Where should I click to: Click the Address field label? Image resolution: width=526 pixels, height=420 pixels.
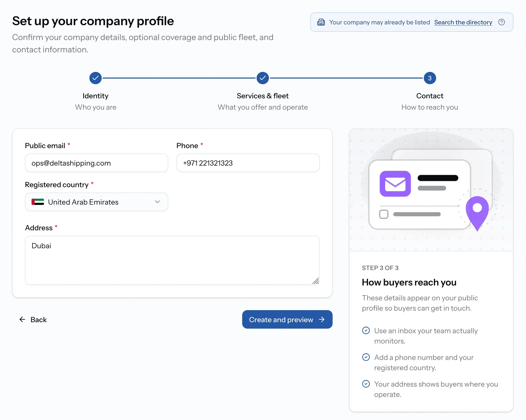[x=39, y=228]
